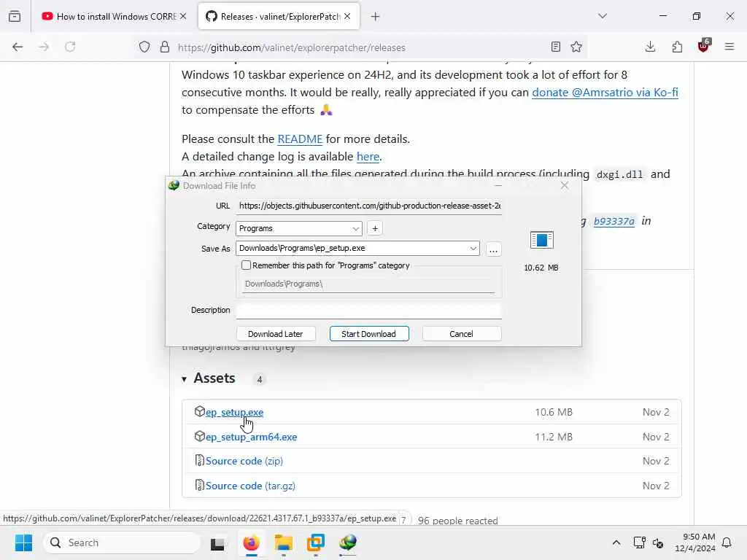Screen dimensions: 747x560
Task: Click the URL field in download dialog
Action: coord(369,206)
